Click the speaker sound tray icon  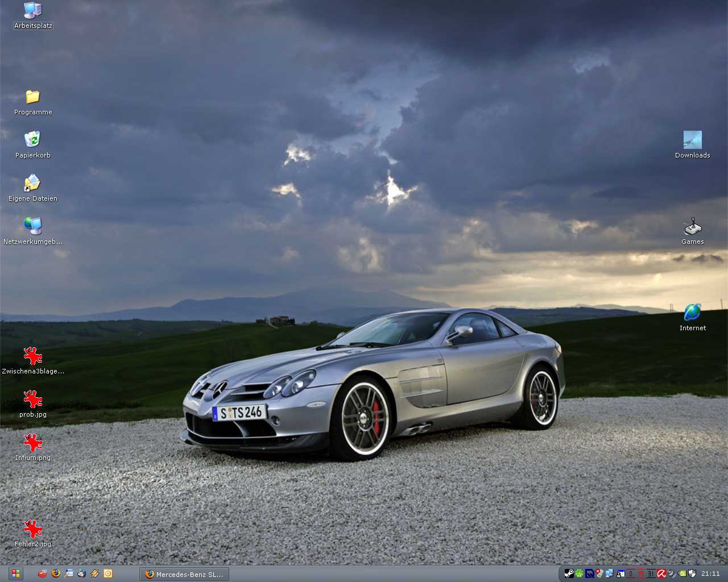coord(672,573)
